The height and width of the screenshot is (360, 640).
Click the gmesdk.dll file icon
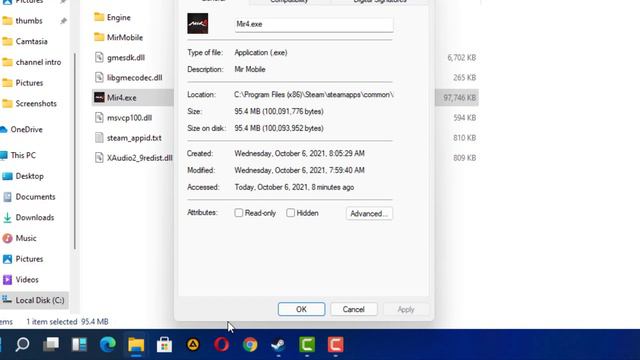tap(99, 57)
